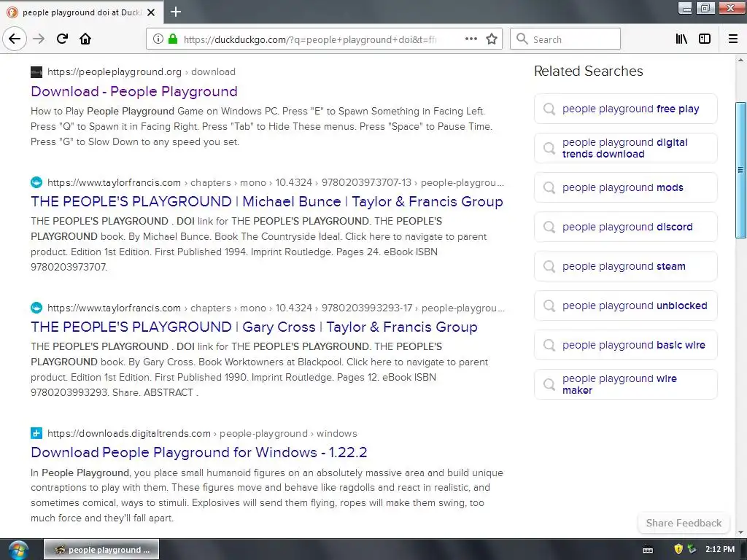Click magnifier icon beside 'people playground steam'
747x560 pixels.
point(549,266)
